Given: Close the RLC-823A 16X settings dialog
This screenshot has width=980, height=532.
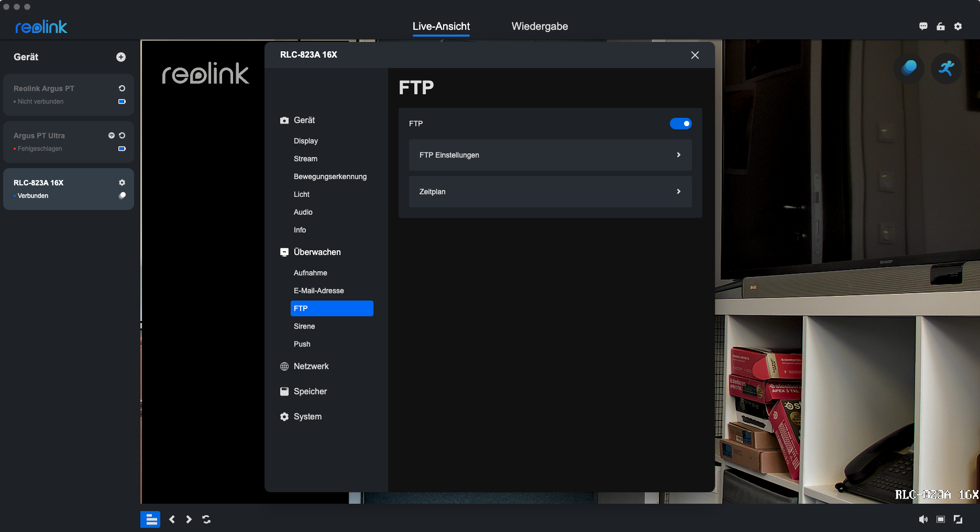Looking at the screenshot, I should coord(695,55).
